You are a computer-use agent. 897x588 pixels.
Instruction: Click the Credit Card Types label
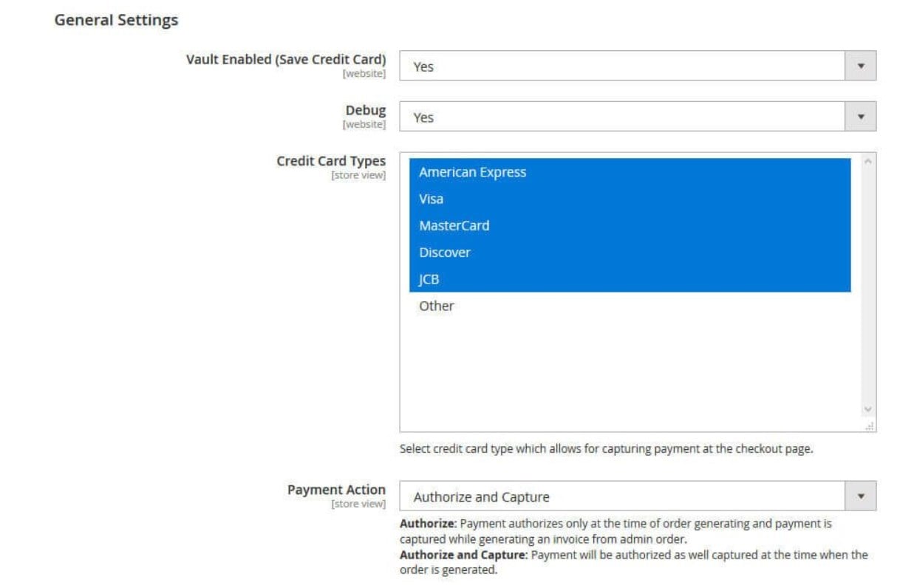[331, 160]
